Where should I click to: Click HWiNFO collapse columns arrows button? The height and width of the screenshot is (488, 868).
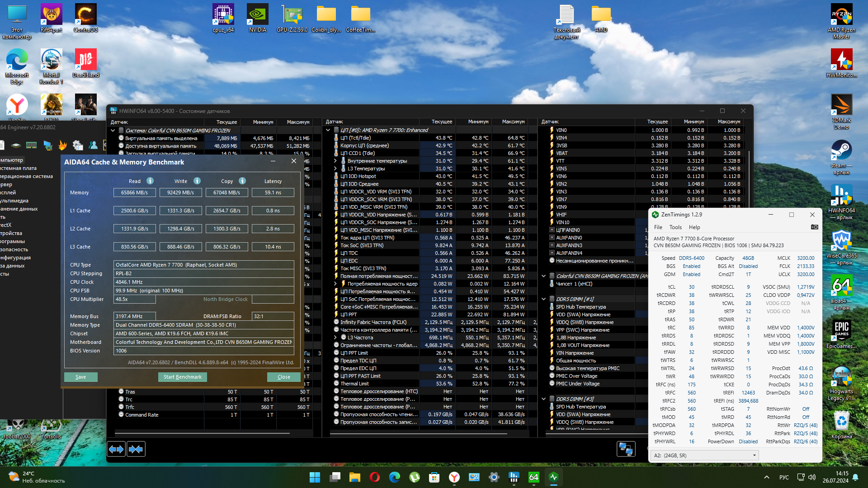point(136,449)
